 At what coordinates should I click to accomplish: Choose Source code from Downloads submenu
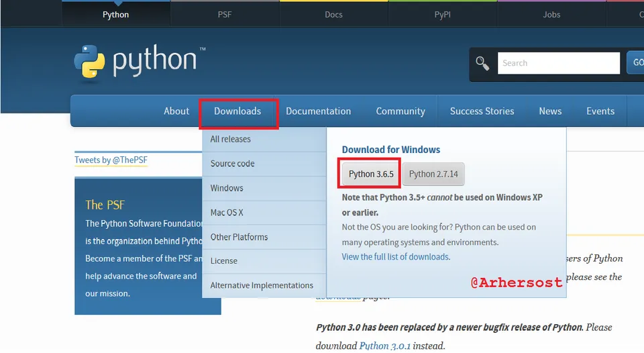(x=264, y=164)
